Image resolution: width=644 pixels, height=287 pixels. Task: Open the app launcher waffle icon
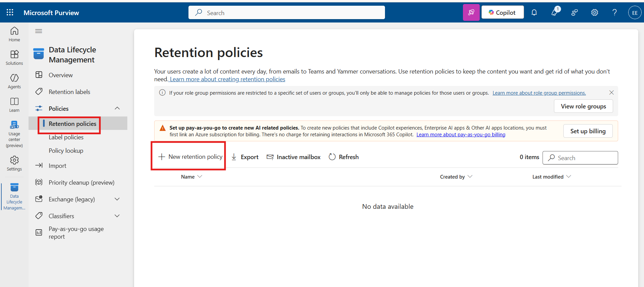pyautogui.click(x=10, y=12)
